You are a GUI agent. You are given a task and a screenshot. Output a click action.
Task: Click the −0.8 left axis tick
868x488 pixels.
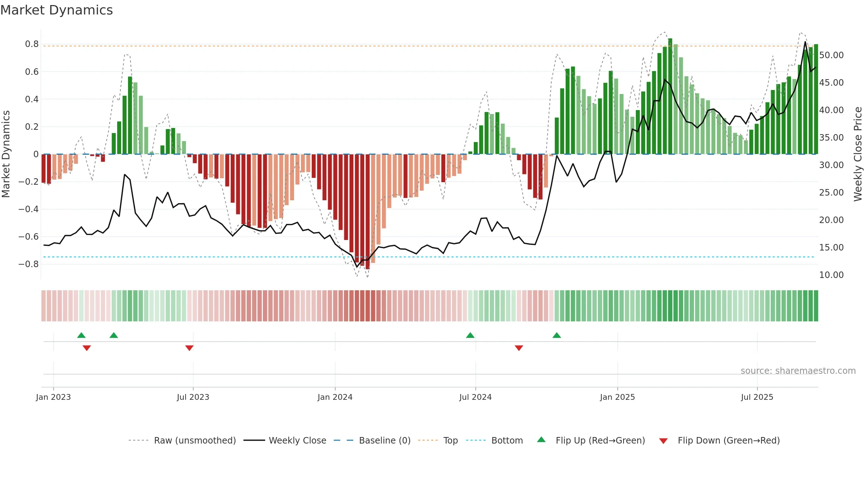(x=29, y=264)
